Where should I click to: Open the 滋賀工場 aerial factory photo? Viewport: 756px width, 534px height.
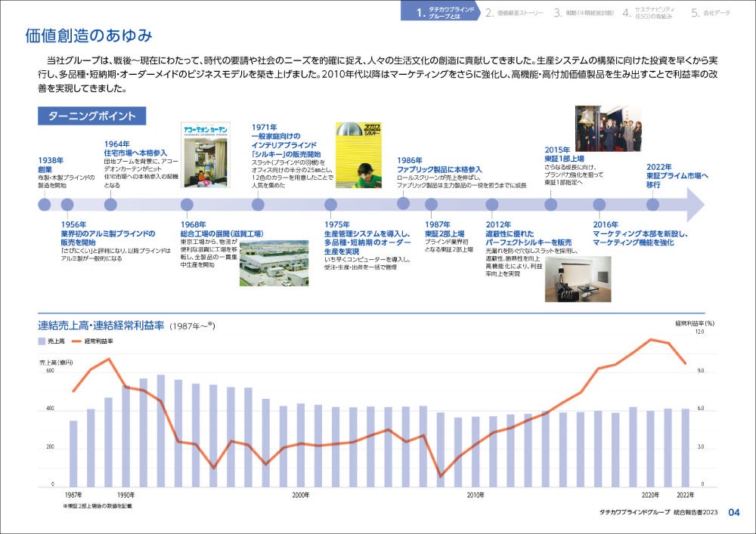click(x=274, y=264)
